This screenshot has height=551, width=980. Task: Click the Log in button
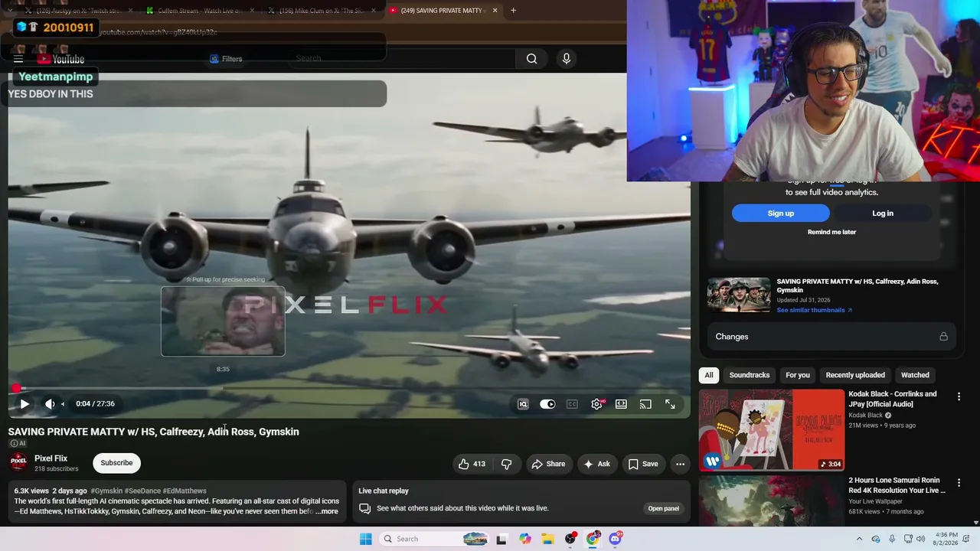tap(883, 214)
